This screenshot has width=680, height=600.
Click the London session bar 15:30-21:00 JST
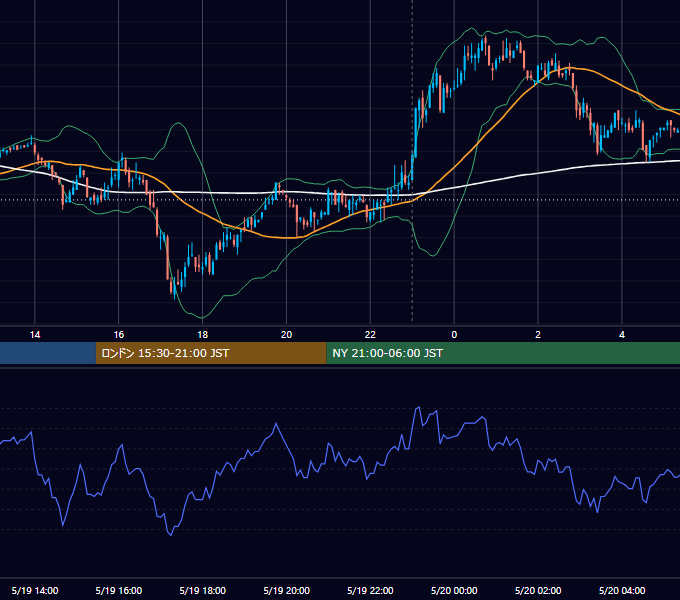pos(211,353)
